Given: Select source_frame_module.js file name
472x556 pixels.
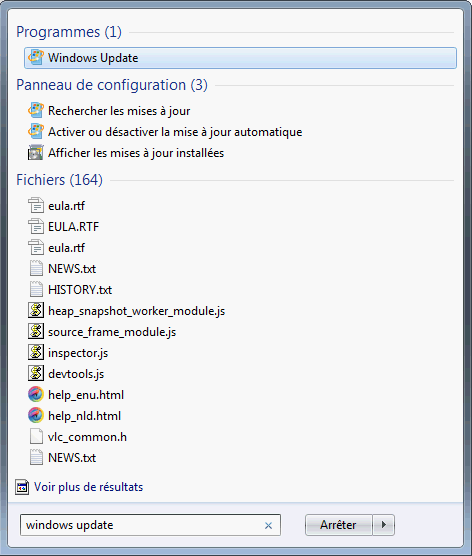Looking at the screenshot, I should 112,332.
